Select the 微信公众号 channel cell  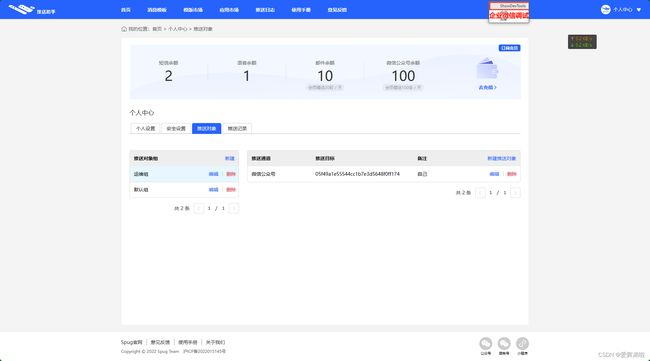click(x=263, y=174)
